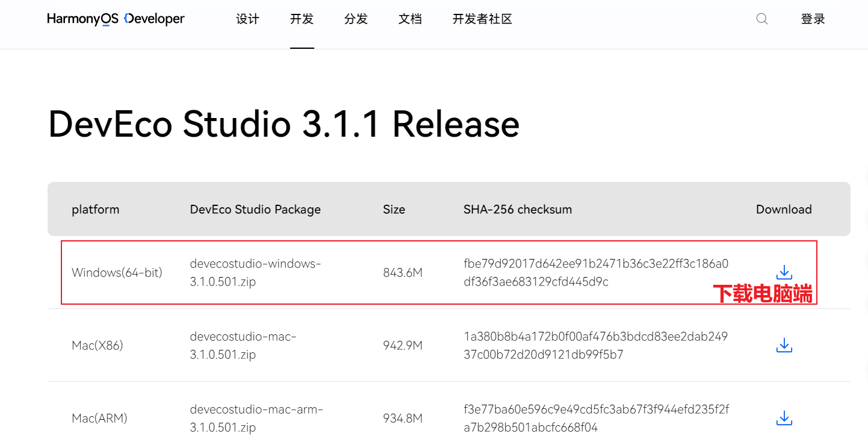Select the Mac(ARM) platform cell

99,419
